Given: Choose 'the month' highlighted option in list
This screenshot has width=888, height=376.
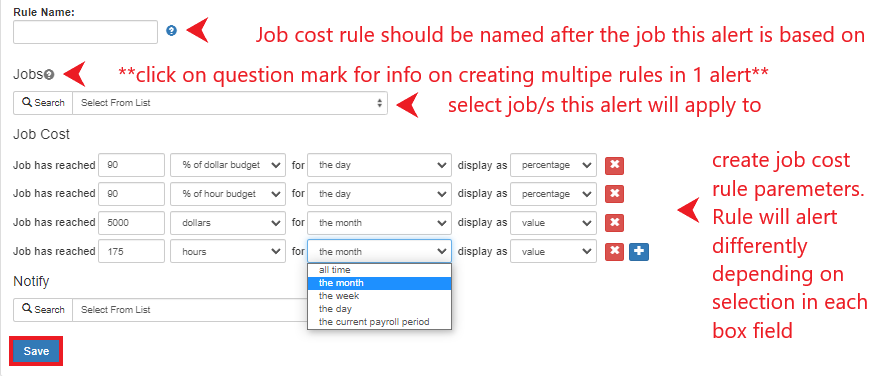Looking at the screenshot, I should [x=379, y=283].
